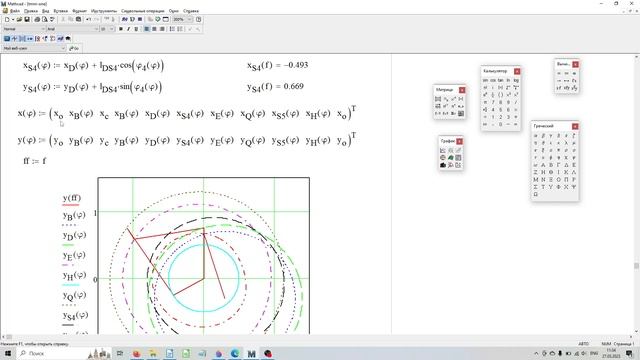This screenshot has height=360, width=640.
Task: Open the Programming toolbar icon in math palette
Action: click(x=53, y=39)
